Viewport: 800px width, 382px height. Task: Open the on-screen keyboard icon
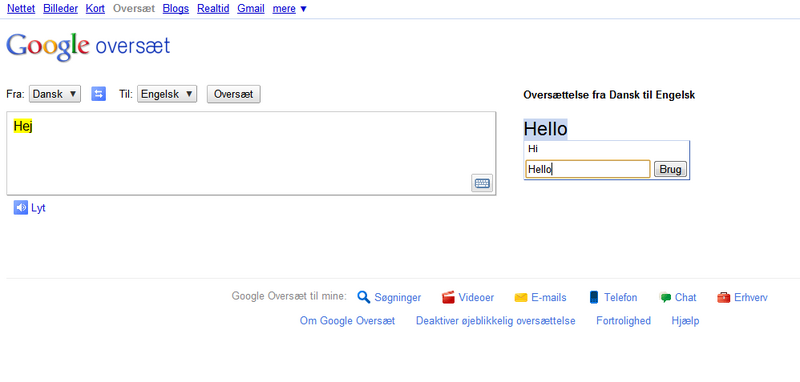point(482,184)
